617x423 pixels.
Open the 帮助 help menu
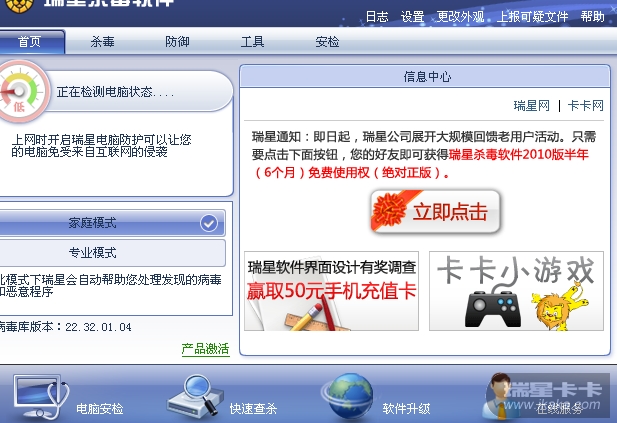point(592,17)
